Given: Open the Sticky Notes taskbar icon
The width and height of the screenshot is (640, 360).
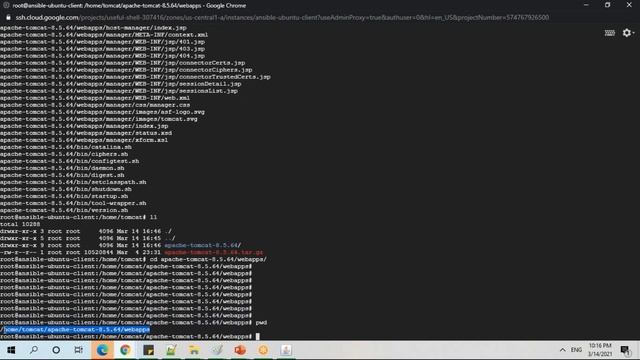Looking at the screenshot, I should [x=148, y=350].
